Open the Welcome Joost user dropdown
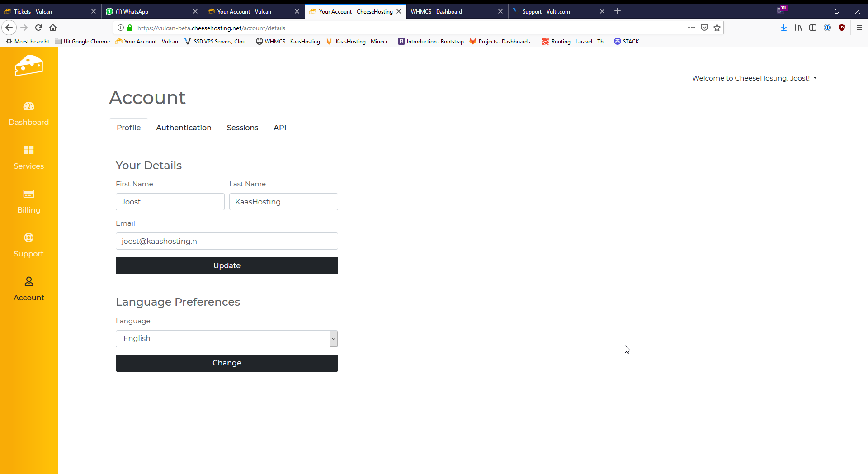 pos(754,78)
